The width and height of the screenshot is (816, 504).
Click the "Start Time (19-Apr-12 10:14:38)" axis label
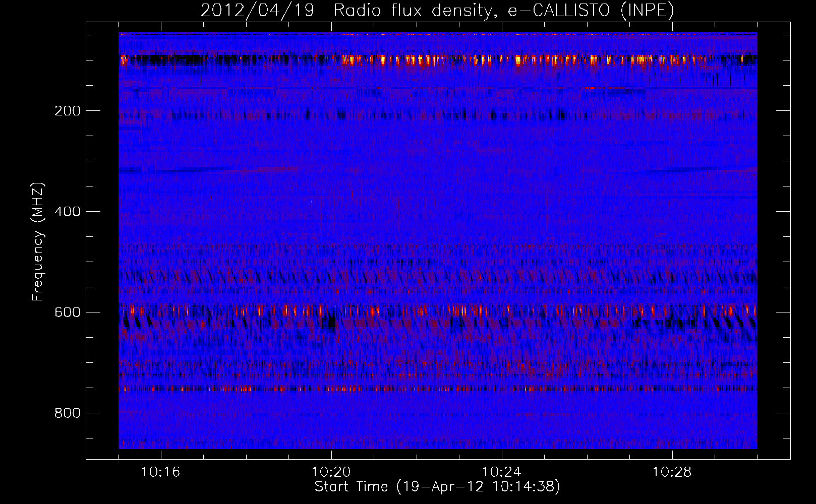pos(437,487)
